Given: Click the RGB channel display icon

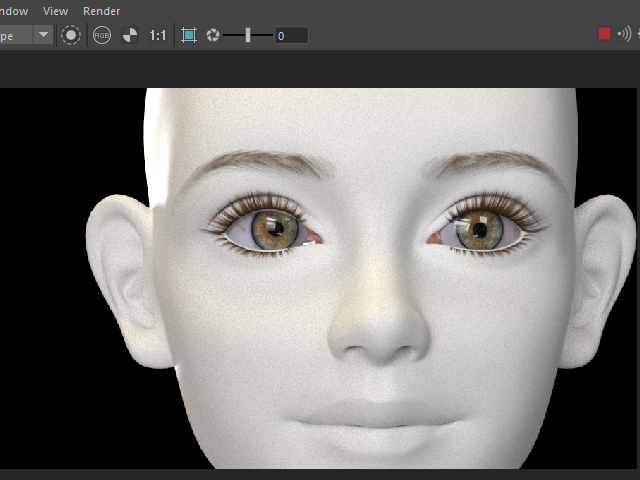Looking at the screenshot, I should (102, 35).
